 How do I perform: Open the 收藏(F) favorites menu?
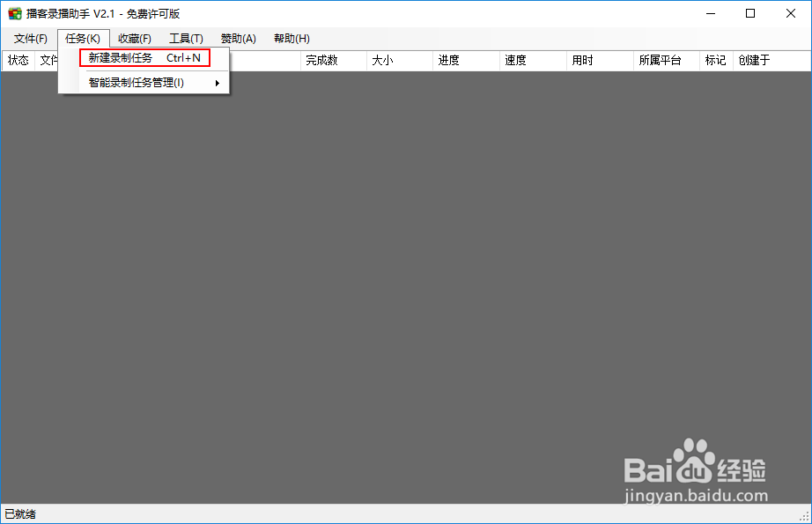(134, 38)
